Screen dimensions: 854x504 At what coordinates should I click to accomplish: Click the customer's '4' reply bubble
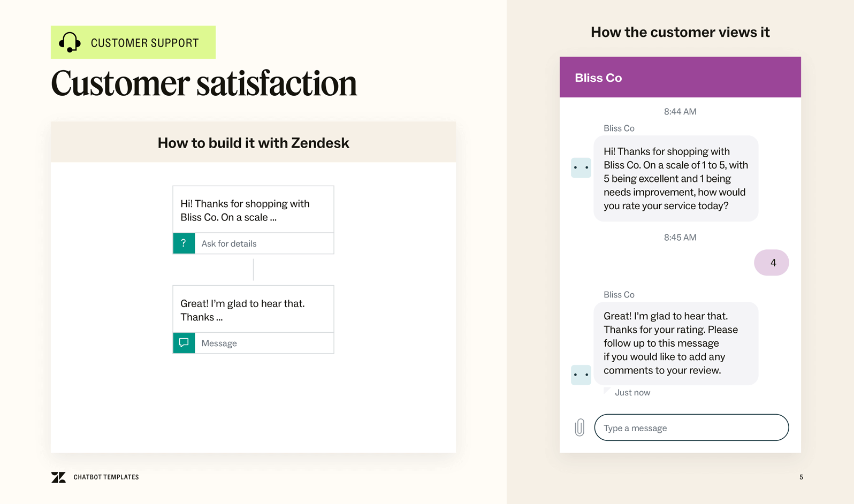click(x=771, y=263)
